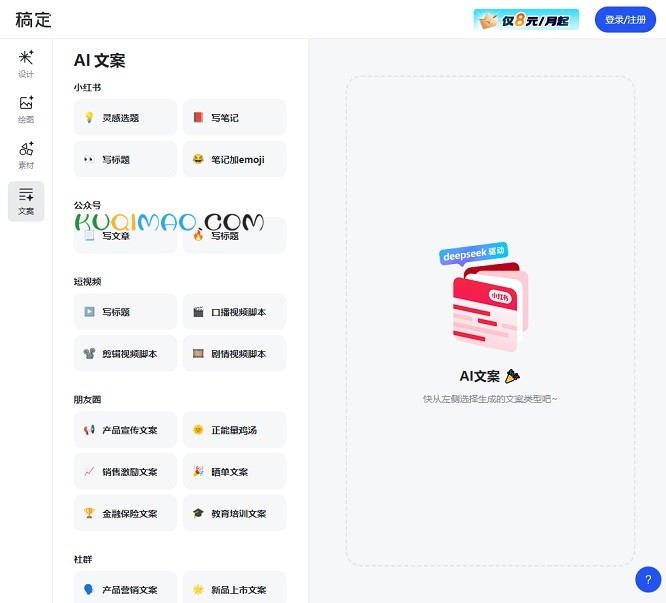Click the megaphone icon on 产品宣传文案
666x603 pixels.
pyautogui.click(x=89, y=430)
